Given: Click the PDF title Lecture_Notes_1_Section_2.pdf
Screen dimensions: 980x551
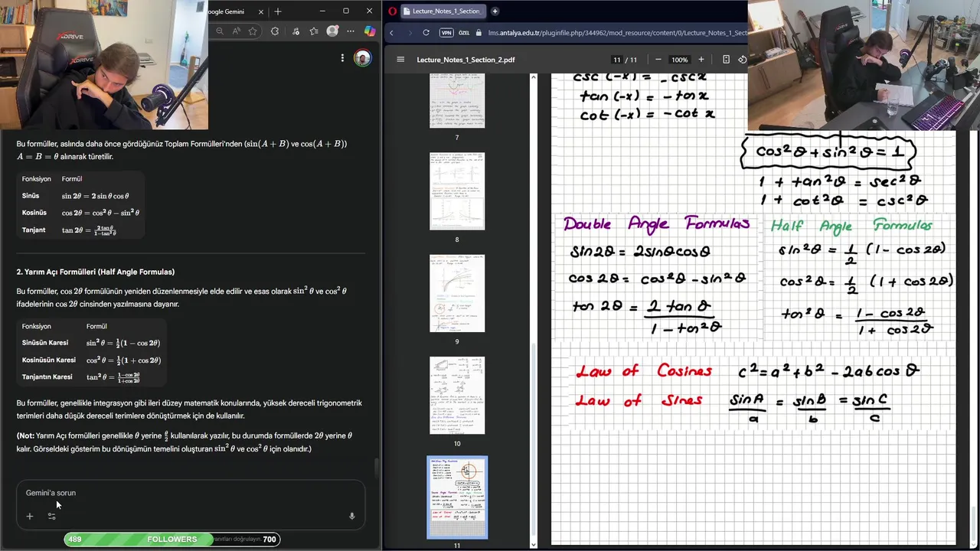Looking at the screenshot, I should click(x=465, y=60).
